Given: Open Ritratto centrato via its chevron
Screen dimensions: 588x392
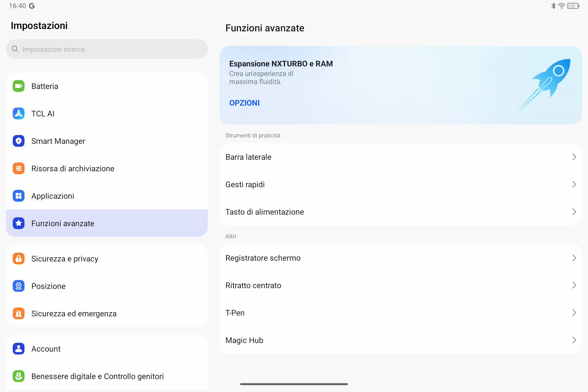Looking at the screenshot, I should coord(574,285).
